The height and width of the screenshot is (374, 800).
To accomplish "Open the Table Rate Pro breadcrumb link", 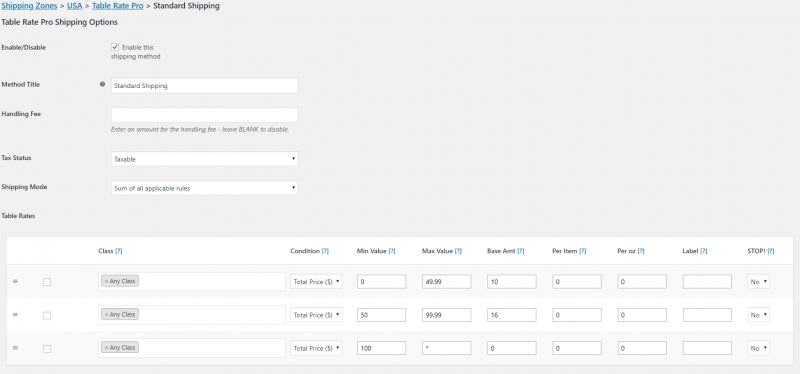I will point(118,6).
